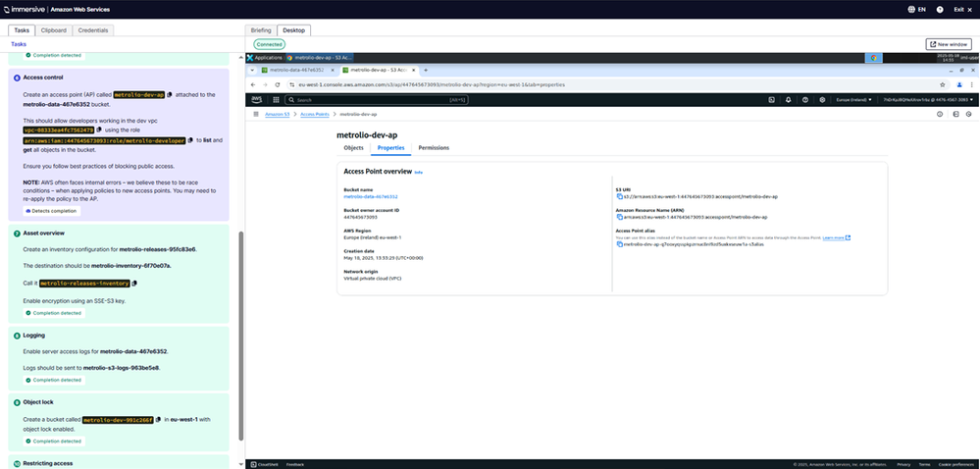Screen dimensions: 980x469
Task: Click the tasks panel scrollbar thumb
Action: tap(242, 336)
